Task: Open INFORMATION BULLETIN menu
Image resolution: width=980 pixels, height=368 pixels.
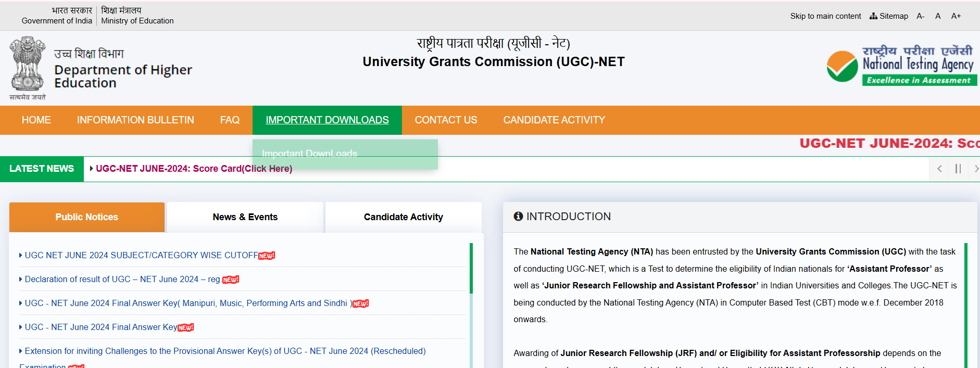Action: tap(135, 120)
